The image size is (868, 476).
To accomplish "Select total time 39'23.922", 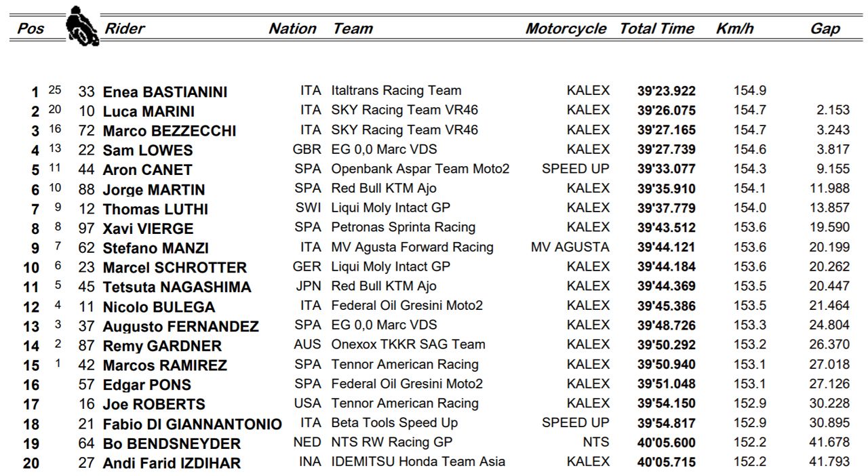I will point(667,91).
